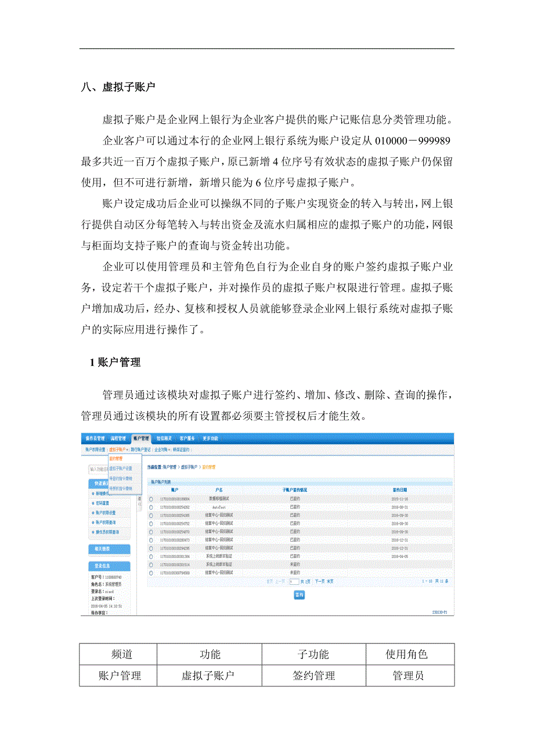Select 签约管理 from the dropdown menu

116,458
